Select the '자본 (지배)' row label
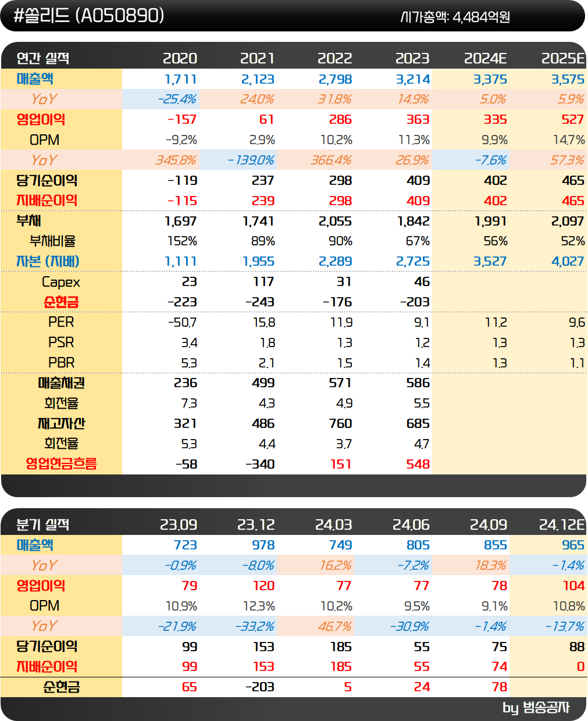Viewport: 588px width, 721px height. [48, 262]
